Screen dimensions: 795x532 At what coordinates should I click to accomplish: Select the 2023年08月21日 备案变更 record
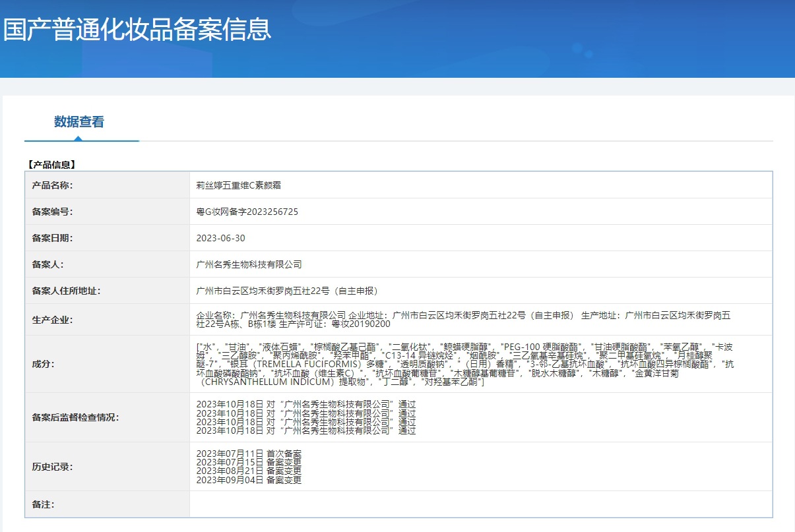pos(249,471)
